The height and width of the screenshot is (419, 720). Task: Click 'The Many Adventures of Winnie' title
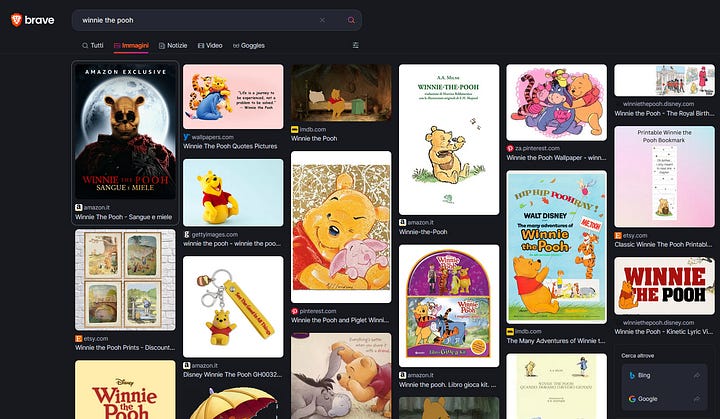(x=556, y=341)
